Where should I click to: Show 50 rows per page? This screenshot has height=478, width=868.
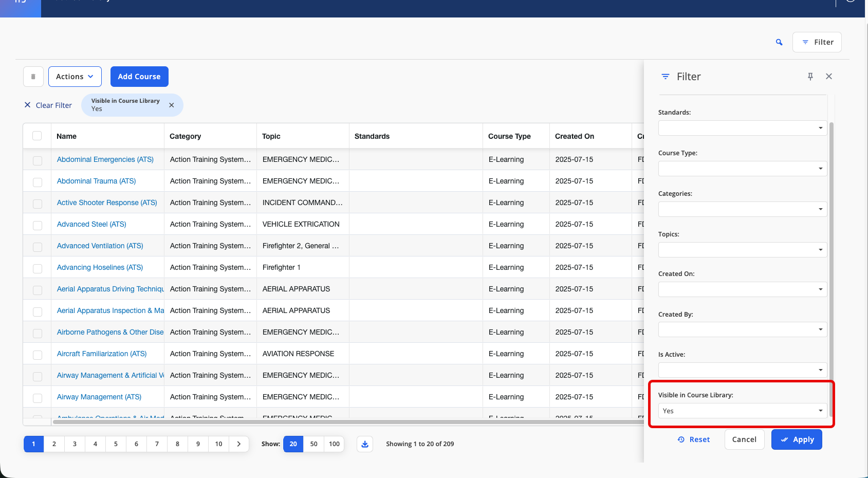313,444
